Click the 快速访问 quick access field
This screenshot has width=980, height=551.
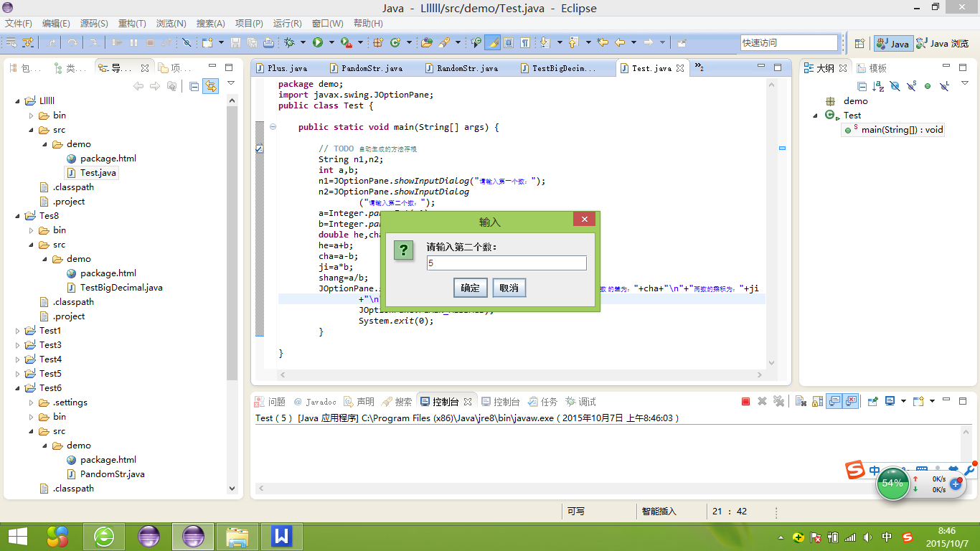[789, 42]
